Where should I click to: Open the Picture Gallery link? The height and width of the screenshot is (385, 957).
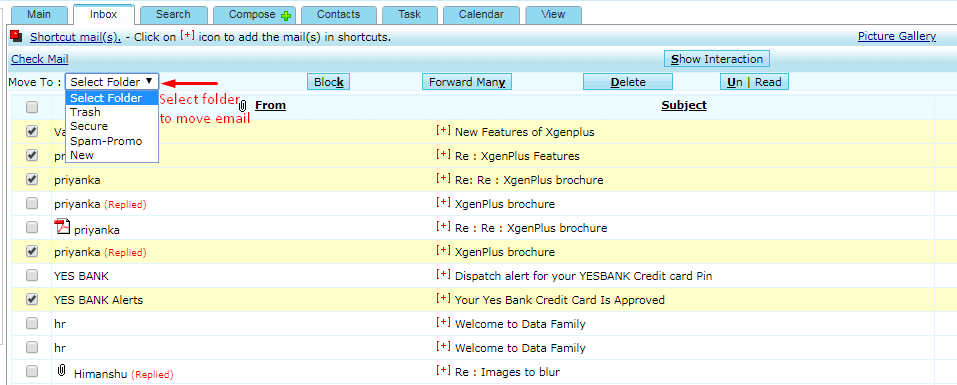coord(897,36)
